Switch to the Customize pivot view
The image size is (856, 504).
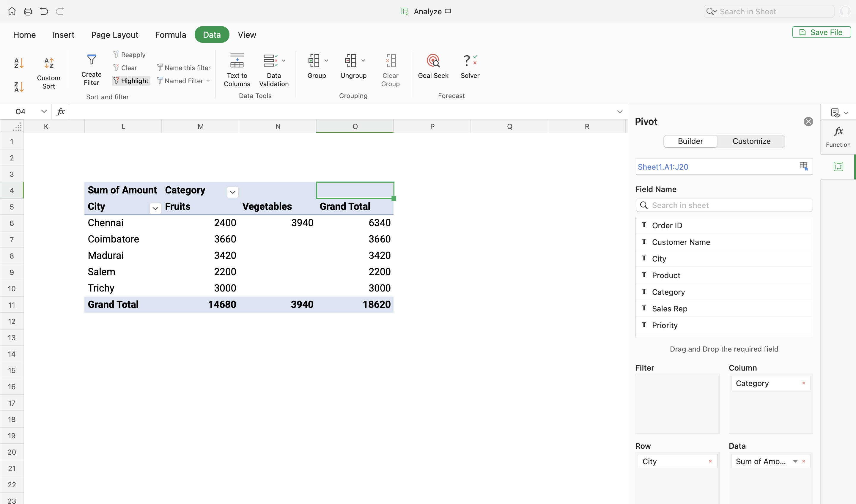tap(751, 141)
